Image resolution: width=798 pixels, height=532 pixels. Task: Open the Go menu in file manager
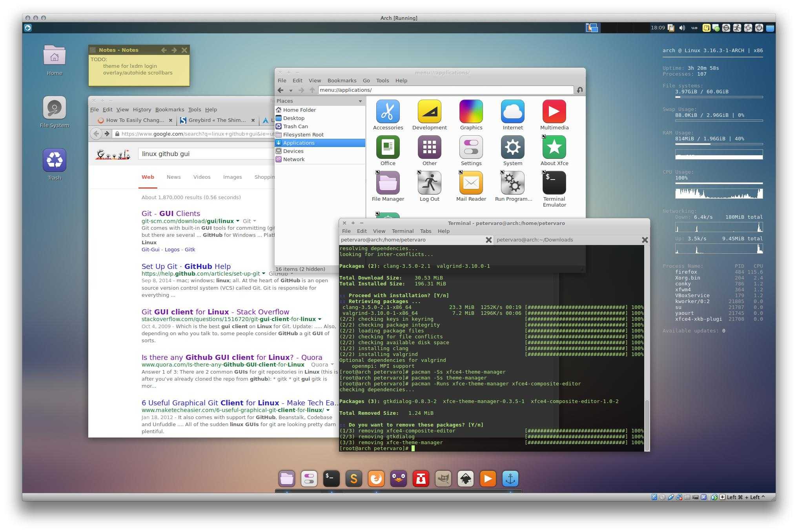pos(366,81)
